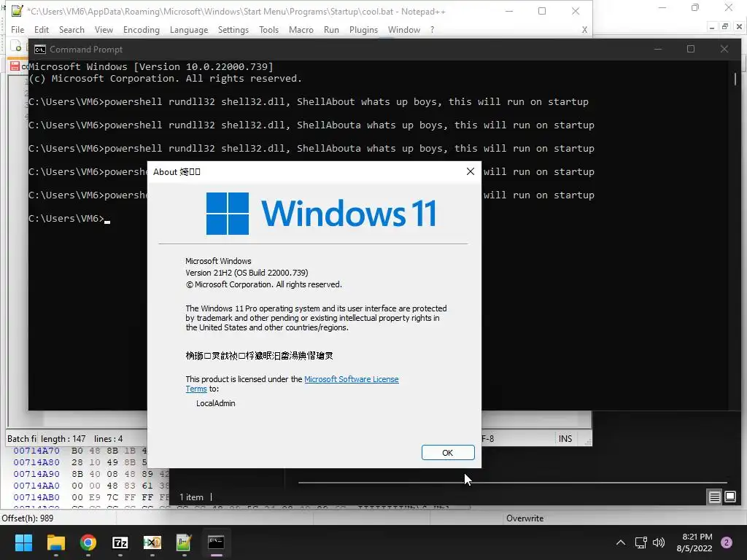Click hex editor offset 00714AB0
Screen dimensions: 747x560
pos(36,497)
